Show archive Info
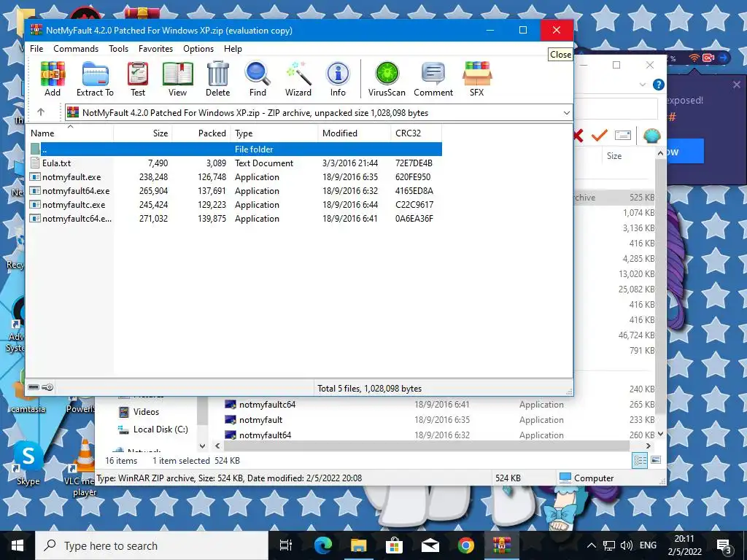The image size is (747, 560). (338, 79)
